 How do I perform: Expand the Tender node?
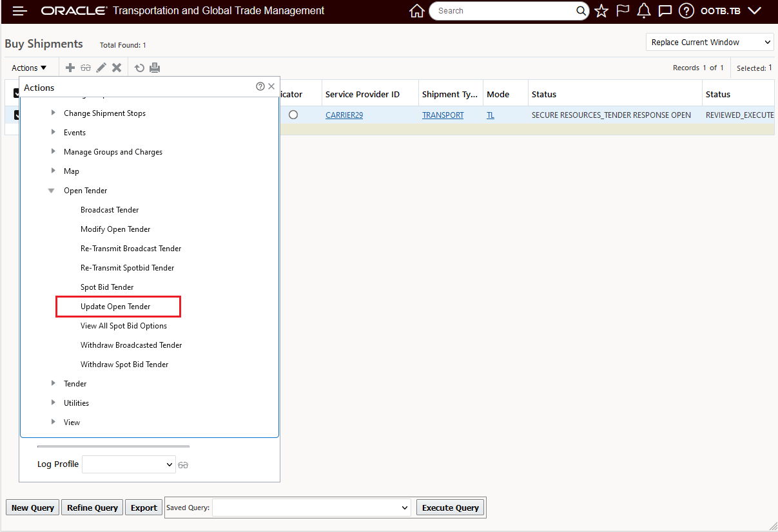tap(53, 383)
